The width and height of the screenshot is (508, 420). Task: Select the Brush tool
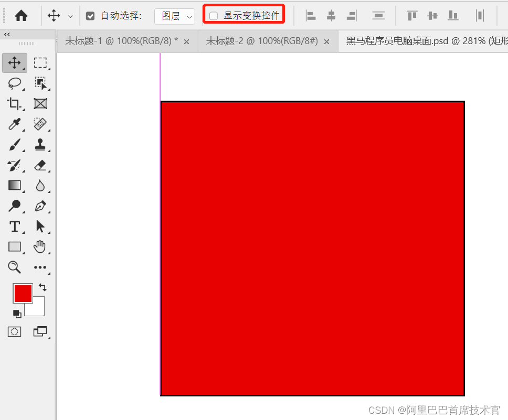point(15,145)
